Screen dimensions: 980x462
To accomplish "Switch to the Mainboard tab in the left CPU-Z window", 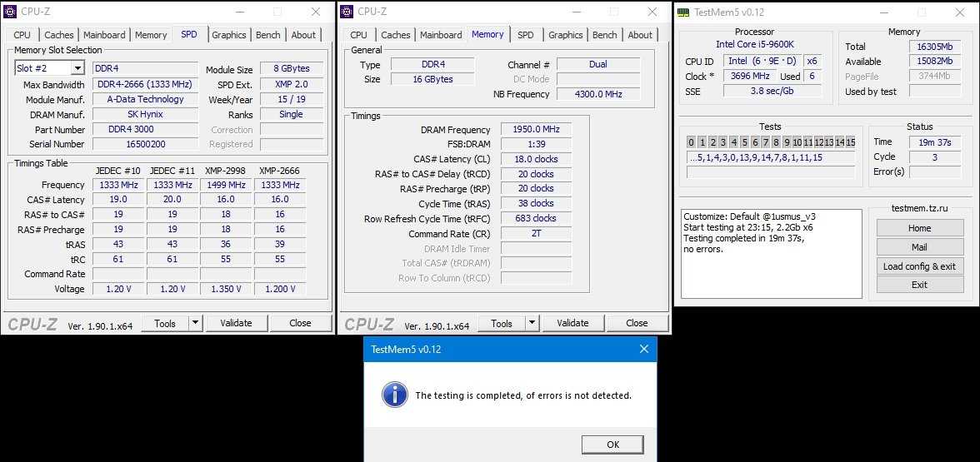I will pos(104,35).
